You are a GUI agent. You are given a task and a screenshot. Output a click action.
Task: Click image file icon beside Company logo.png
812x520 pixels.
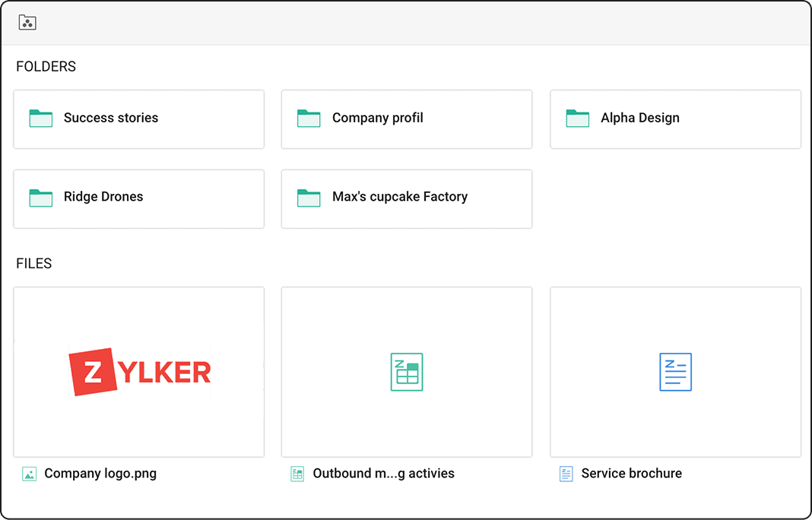coord(29,474)
